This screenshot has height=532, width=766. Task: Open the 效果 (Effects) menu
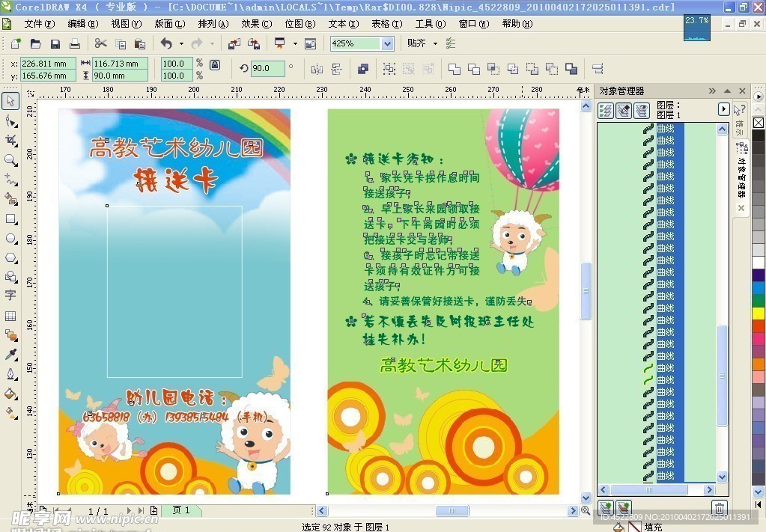tap(257, 23)
